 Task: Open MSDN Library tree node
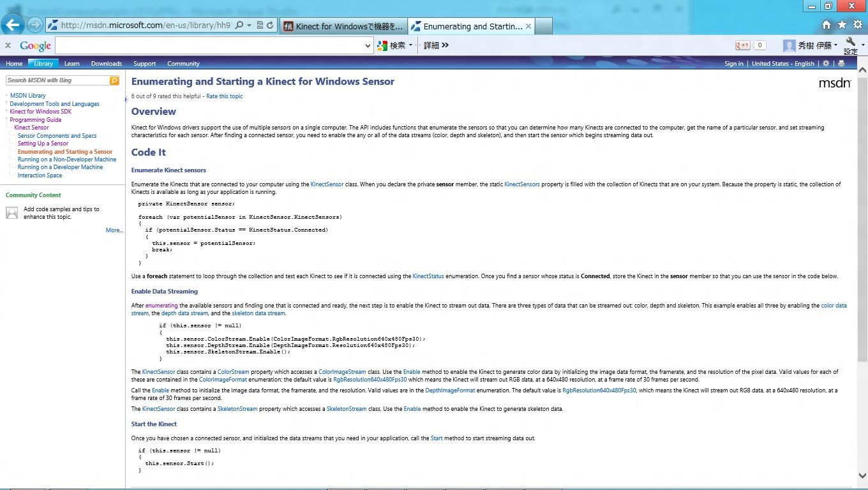[28, 96]
